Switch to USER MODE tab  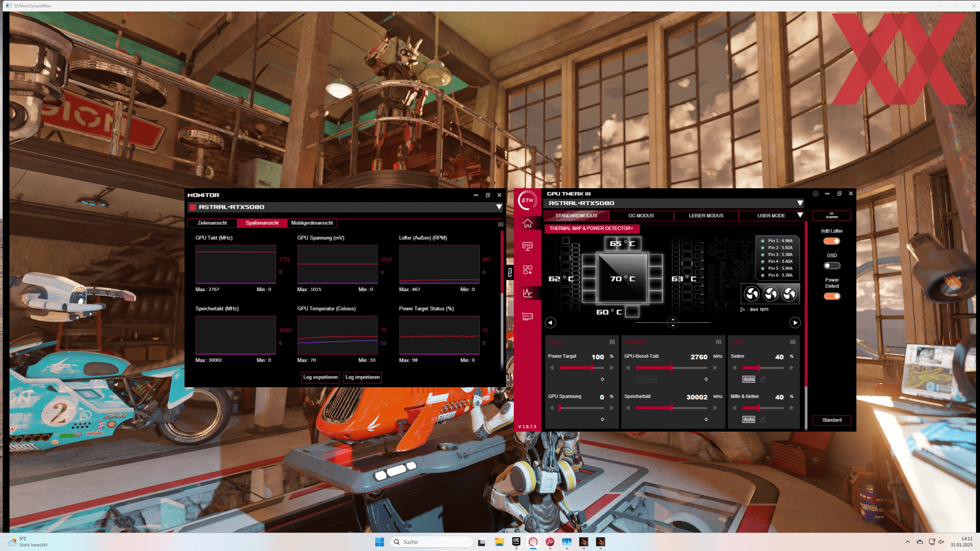[x=771, y=216]
